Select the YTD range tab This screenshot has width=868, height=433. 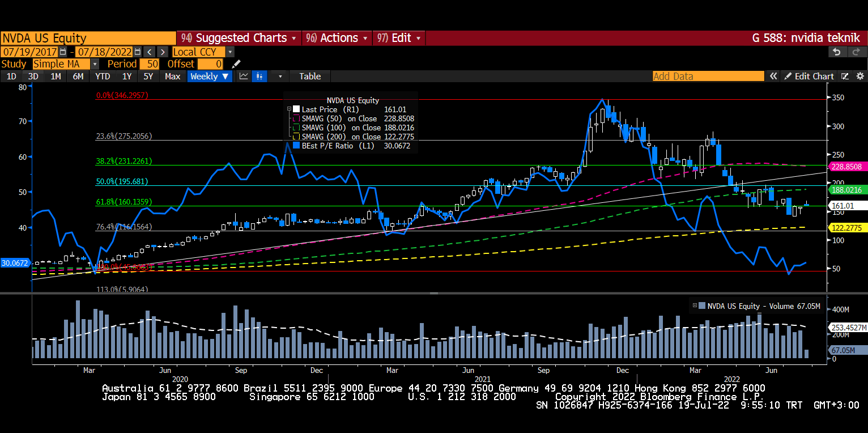click(x=103, y=76)
